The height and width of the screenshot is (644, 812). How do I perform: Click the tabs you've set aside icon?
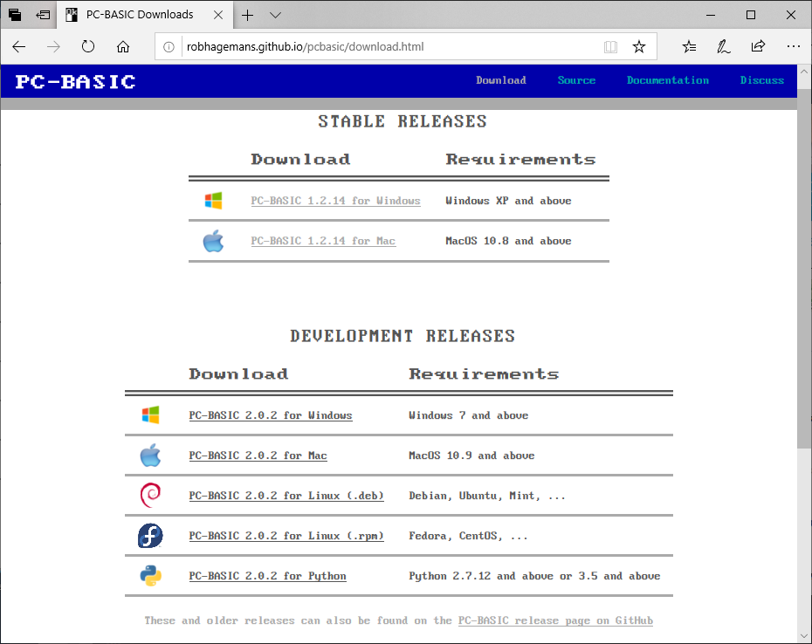[15, 15]
